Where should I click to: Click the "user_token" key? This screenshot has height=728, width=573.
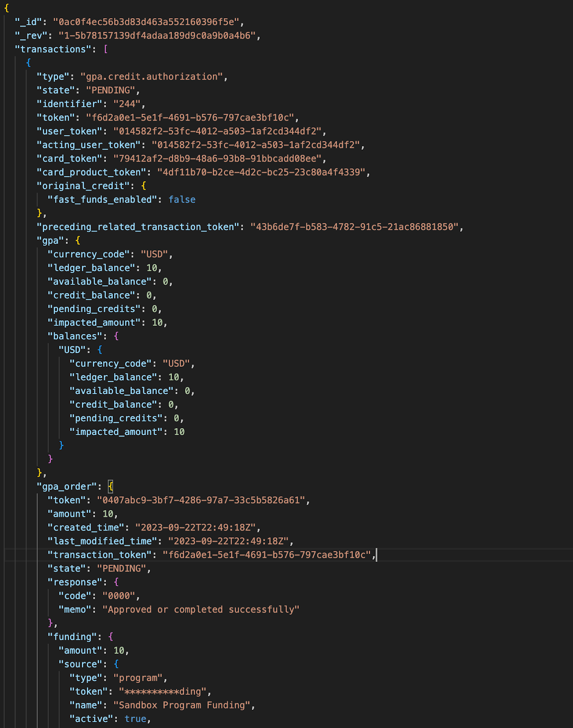pos(69,131)
